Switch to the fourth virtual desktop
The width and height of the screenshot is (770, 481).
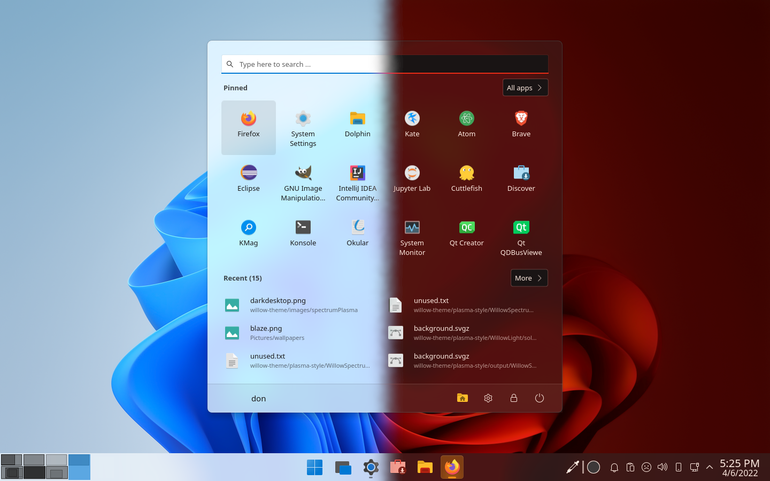coord(79,467)
